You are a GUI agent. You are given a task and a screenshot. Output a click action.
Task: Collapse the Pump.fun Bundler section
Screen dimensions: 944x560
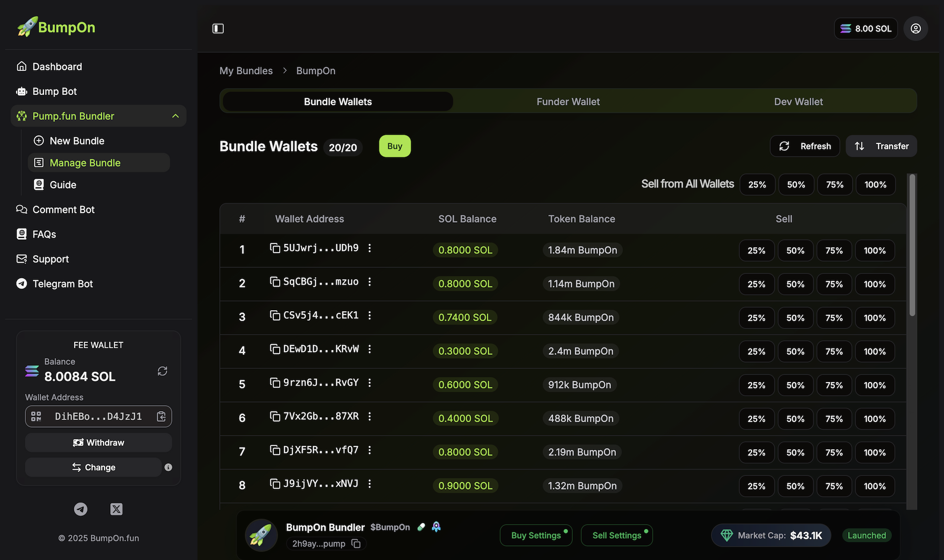tap(176, 116)
